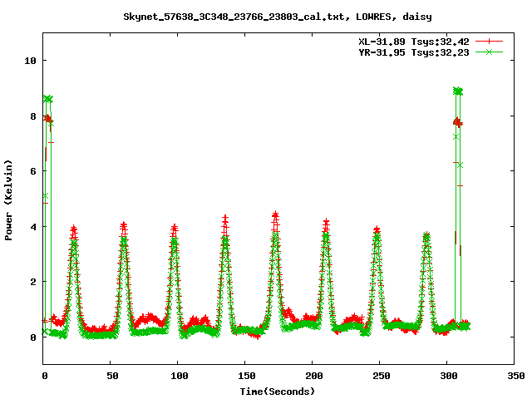
Task: Click the top of the green calibration spike near 305 seconds
Action: point(457,91)
